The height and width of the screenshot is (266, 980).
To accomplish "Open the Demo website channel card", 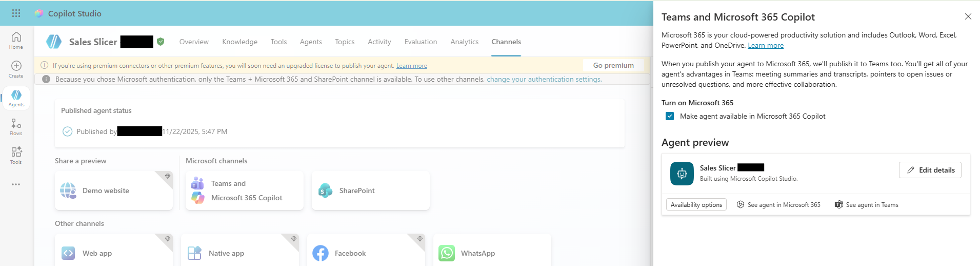I will [x=114, y=191].
